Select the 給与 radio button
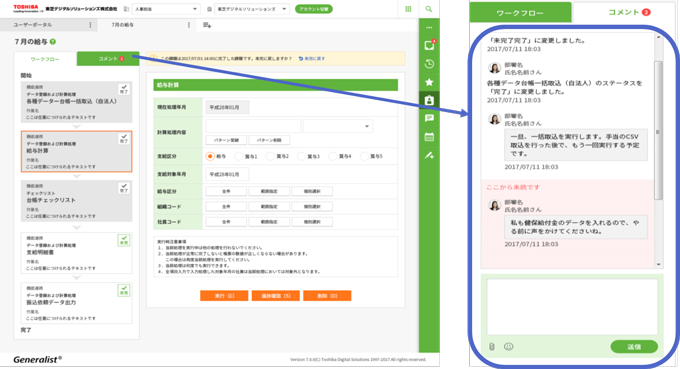The image size is (680, 369). point(210,156)
